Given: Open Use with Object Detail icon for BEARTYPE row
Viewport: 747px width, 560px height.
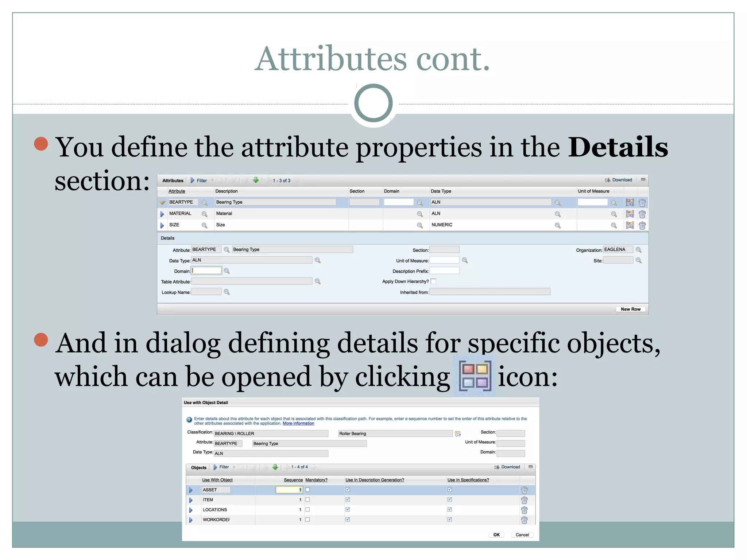Looking at the screenshot, I should (x=630, y=202).
